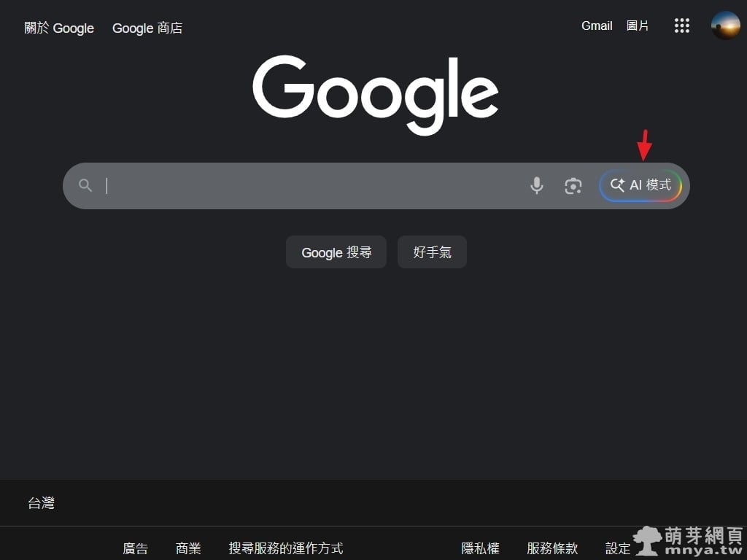Screen dimensions: 747x560
Task: Open the 關於 Google link
Action: [59, 28]
